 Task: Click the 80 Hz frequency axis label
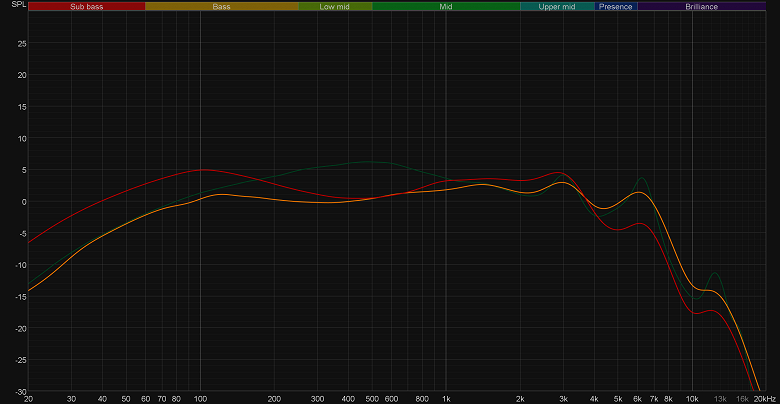tap(176, 399)
